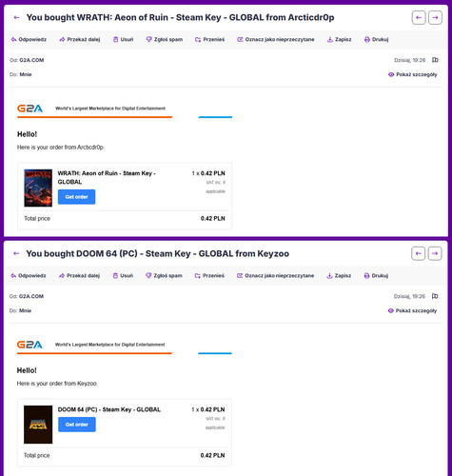This screenshot has height=476, width=452.
Task: Print (Drukuj) the DOOM 64 email
Action: (x=376, y=275)
